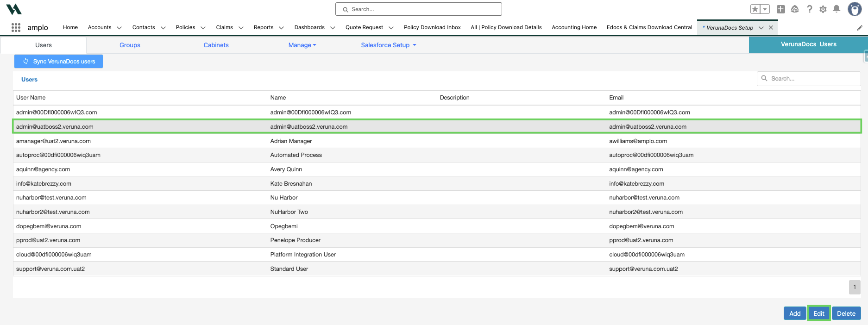Open the global actions plus icon

coord(781,9)
